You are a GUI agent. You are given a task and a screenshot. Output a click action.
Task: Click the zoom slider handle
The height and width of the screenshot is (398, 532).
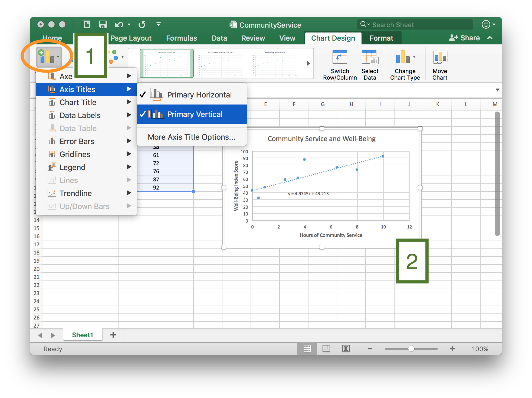click(411, 348)
